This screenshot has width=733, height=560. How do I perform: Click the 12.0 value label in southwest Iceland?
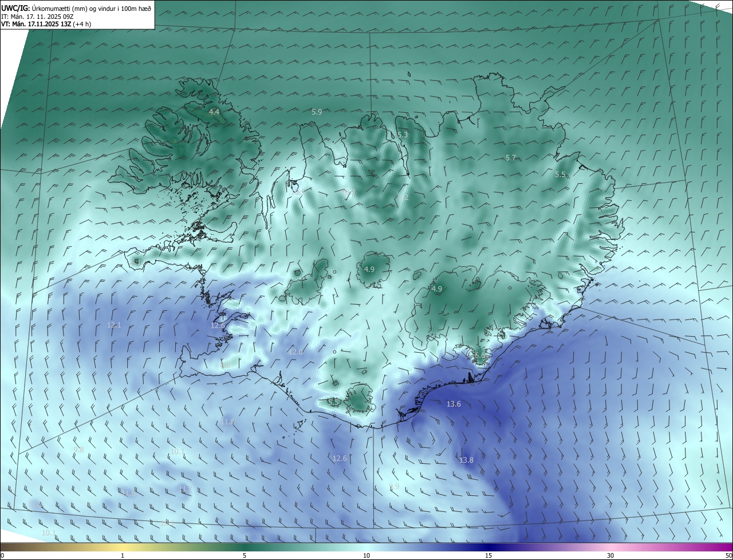(x=295, y=352)
